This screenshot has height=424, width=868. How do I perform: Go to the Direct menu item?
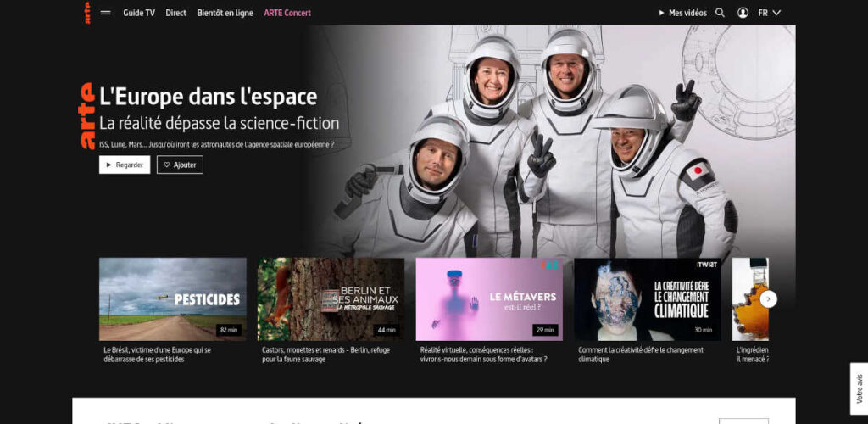(x=176, y=13)
